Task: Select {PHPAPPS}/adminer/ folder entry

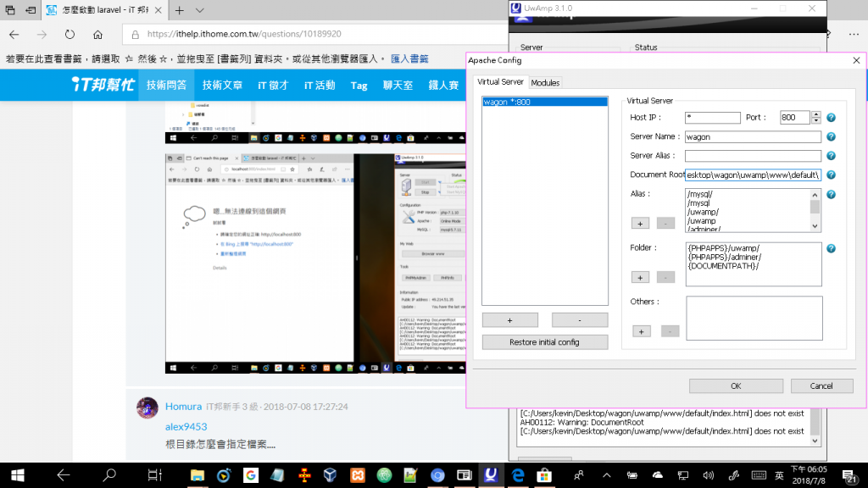Action: click(725, 257)
